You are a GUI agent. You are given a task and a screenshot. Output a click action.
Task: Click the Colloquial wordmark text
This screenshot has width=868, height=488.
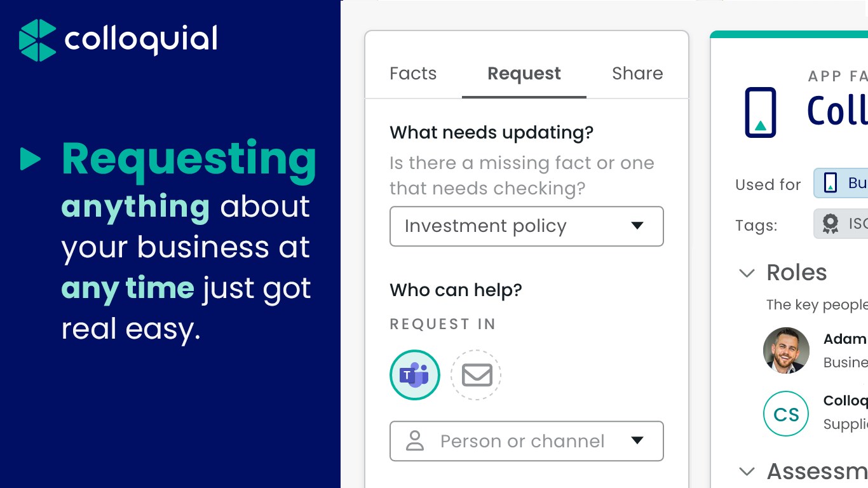(140, 39)
